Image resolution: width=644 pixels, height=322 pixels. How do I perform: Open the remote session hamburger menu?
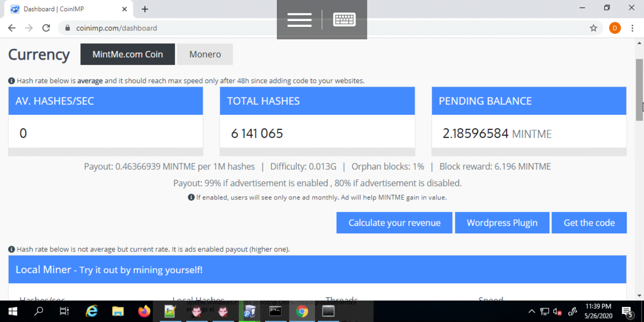[x=300, y=20]
